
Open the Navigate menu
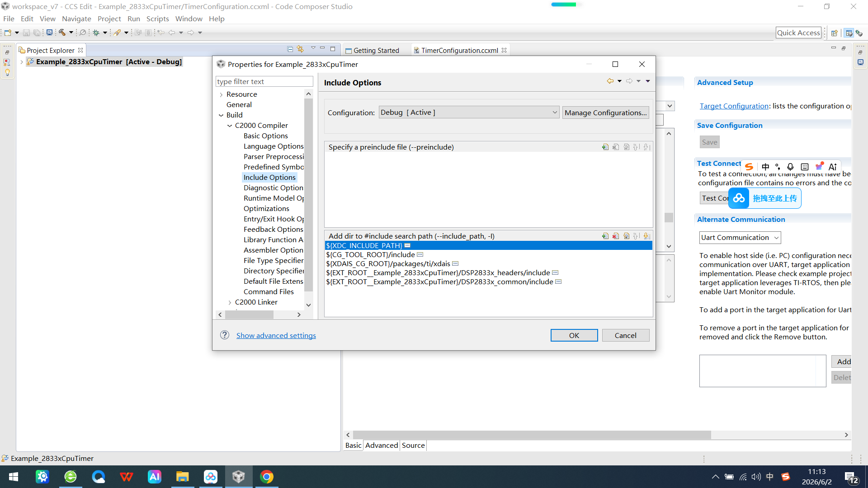[x=76, y=19]
